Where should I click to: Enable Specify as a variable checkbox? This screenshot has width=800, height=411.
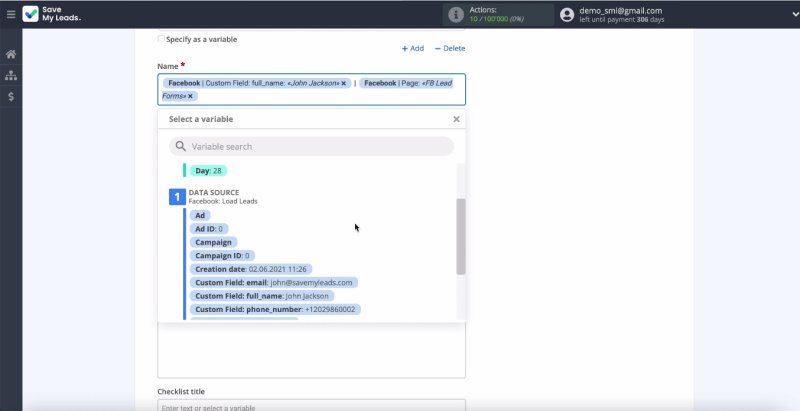(x=162, y=39)
